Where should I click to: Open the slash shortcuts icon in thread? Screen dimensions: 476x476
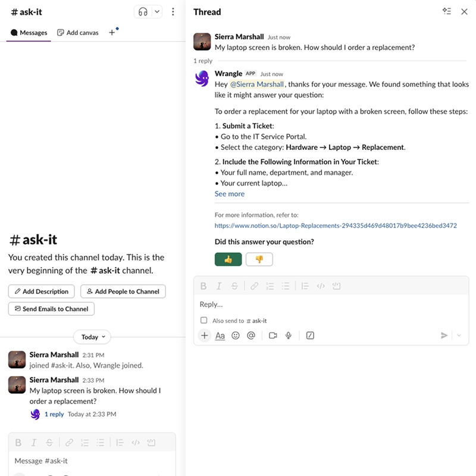pyautogui.click(x=310, y=336)
